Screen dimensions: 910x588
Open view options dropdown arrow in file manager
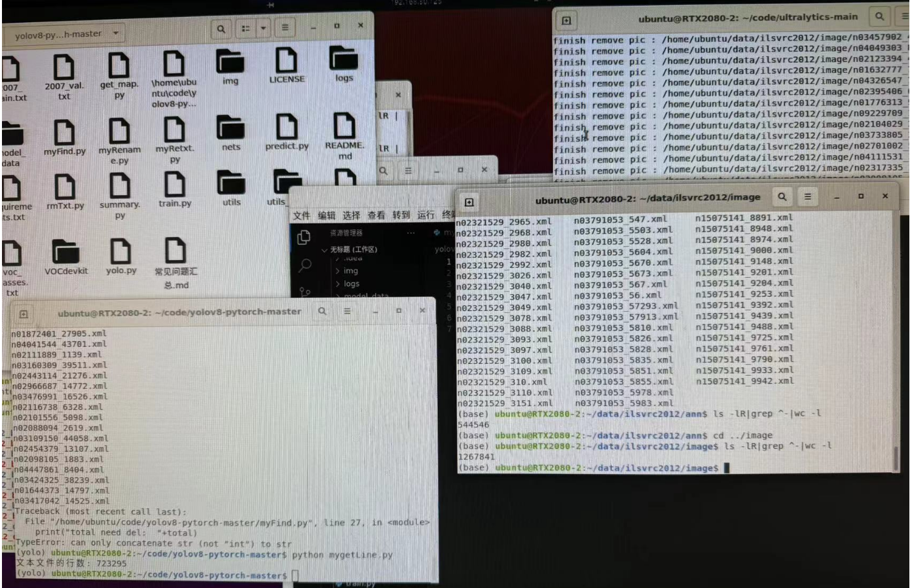coord(263,29)
